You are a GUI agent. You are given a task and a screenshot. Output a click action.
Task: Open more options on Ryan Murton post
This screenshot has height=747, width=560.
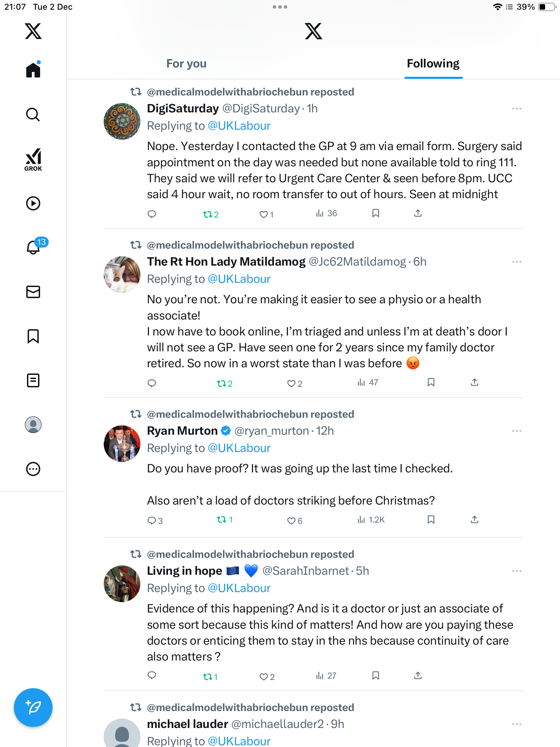tap(517, 431)
